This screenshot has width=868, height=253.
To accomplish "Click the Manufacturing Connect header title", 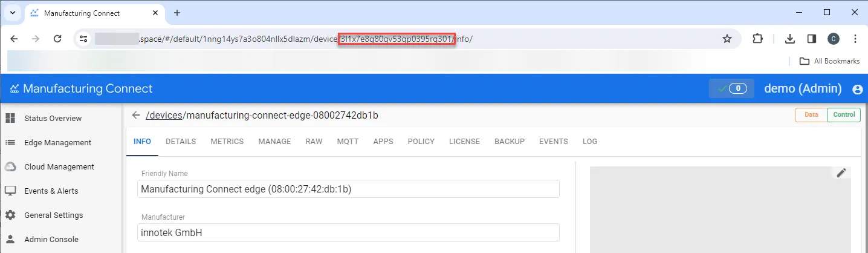I will 88,89.
